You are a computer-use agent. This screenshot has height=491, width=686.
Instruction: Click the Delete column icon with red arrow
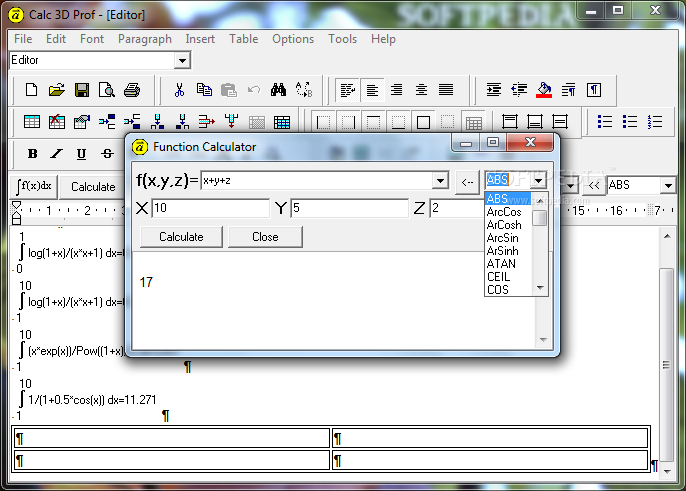click(x=206, y=122)
